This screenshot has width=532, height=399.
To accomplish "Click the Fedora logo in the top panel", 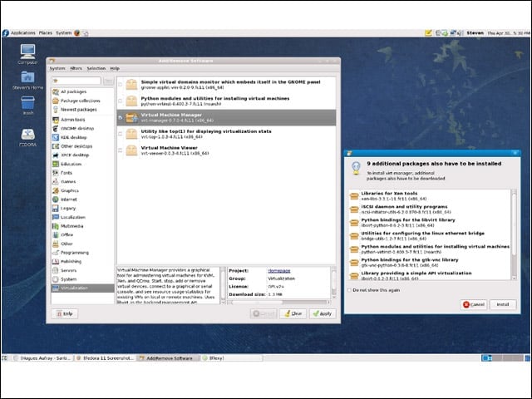I will 6,33.
